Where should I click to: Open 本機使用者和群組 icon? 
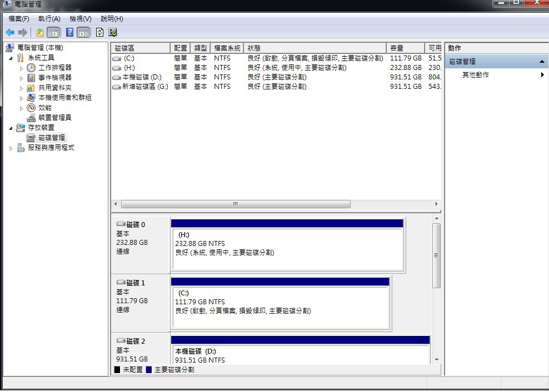click(x=31, y=98)
